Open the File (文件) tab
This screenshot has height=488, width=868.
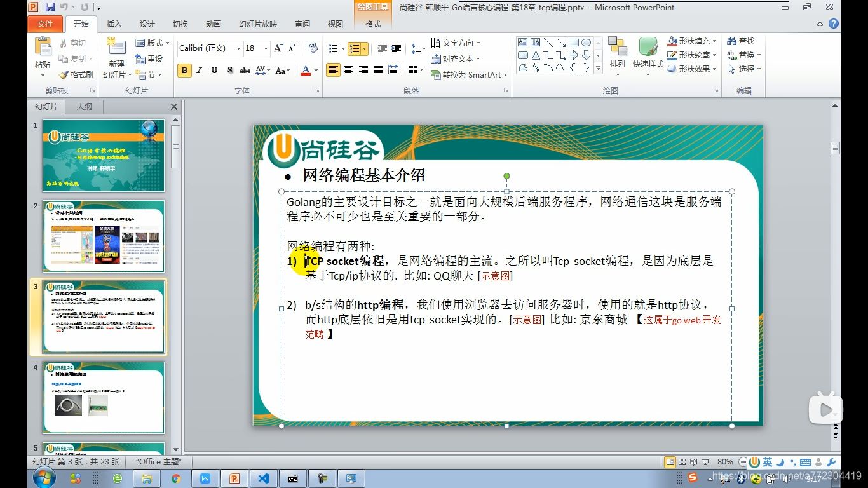coord(45,24)
